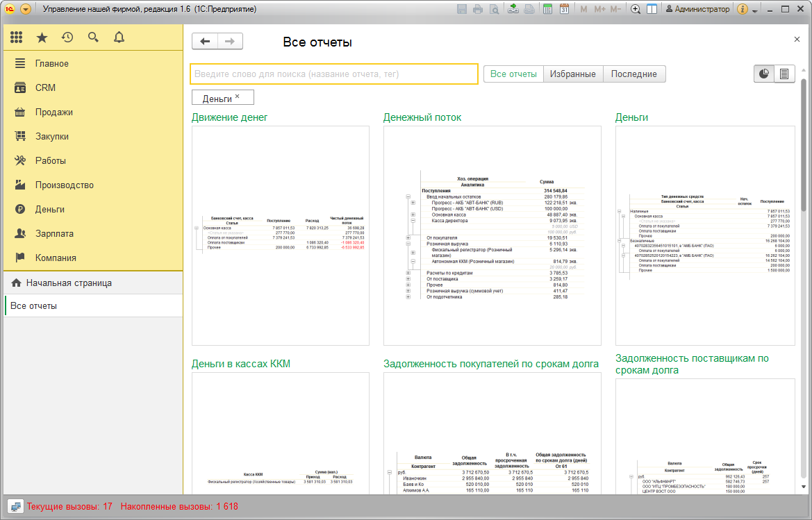Open the Главное section
The width and height of the screenshot is (812, 520).
[x=93, y=64]
